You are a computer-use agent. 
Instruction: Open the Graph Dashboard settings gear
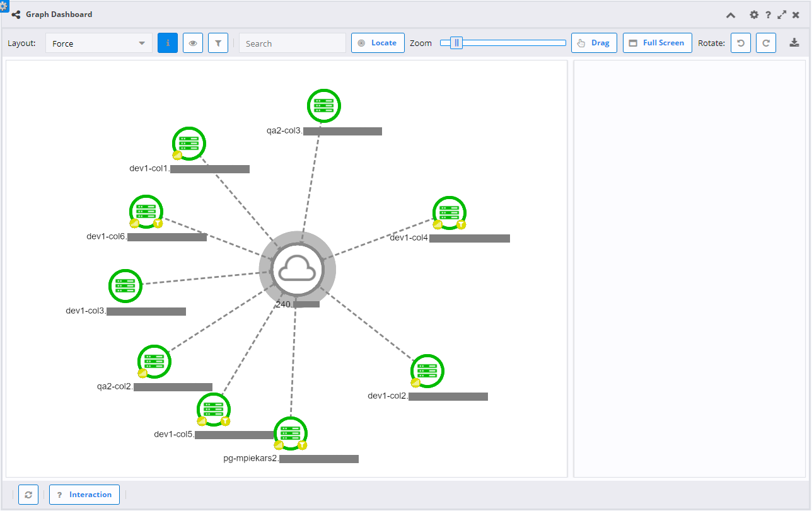pos(754,14)
